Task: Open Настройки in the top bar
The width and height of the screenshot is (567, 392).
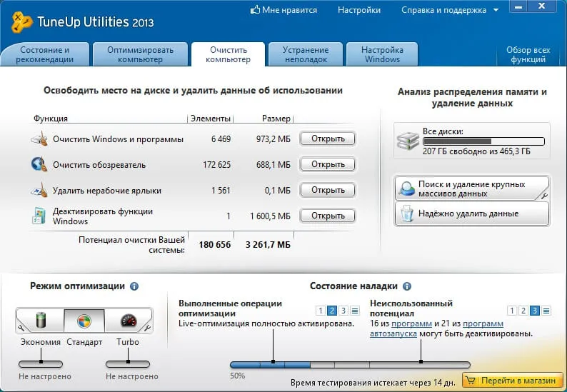Action: pyautogui.click(x=359, y=10)
